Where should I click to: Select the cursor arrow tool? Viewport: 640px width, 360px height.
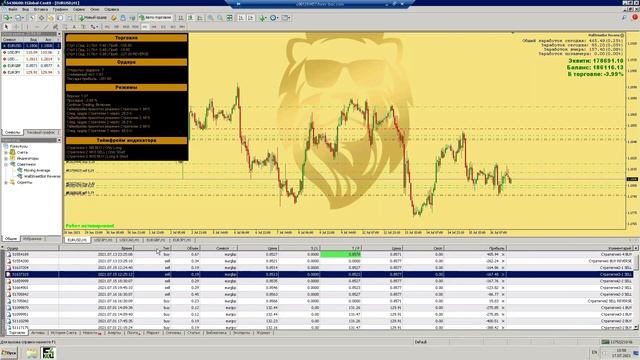(6, 27)
